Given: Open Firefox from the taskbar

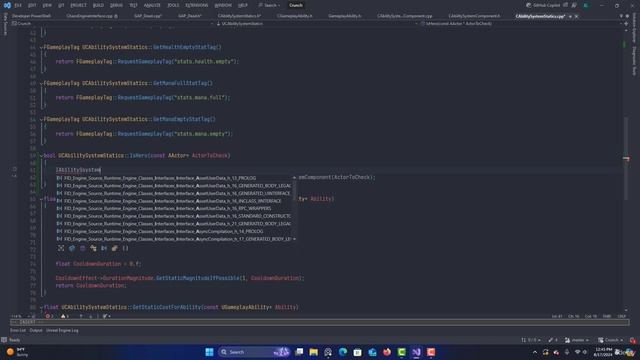Looking at the screenshot, I should coord(387,352).
